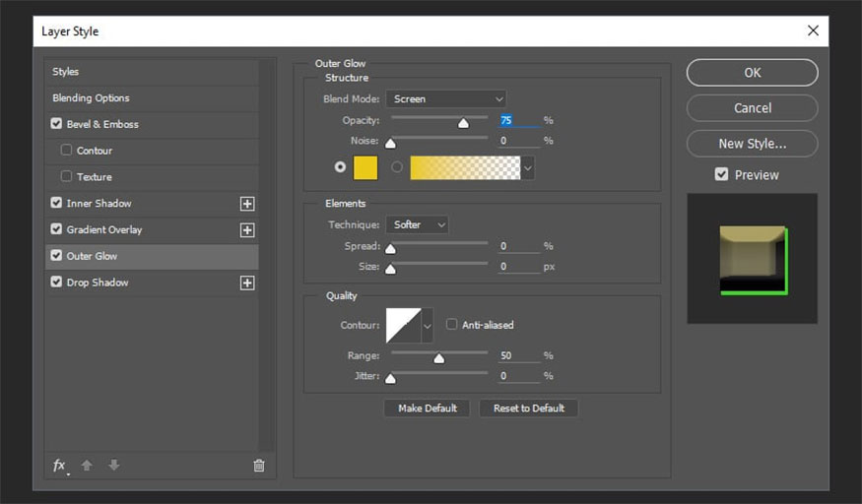Open the yellow glow color swatch
This screenshot has height=504, width=862.
point(365,167)
